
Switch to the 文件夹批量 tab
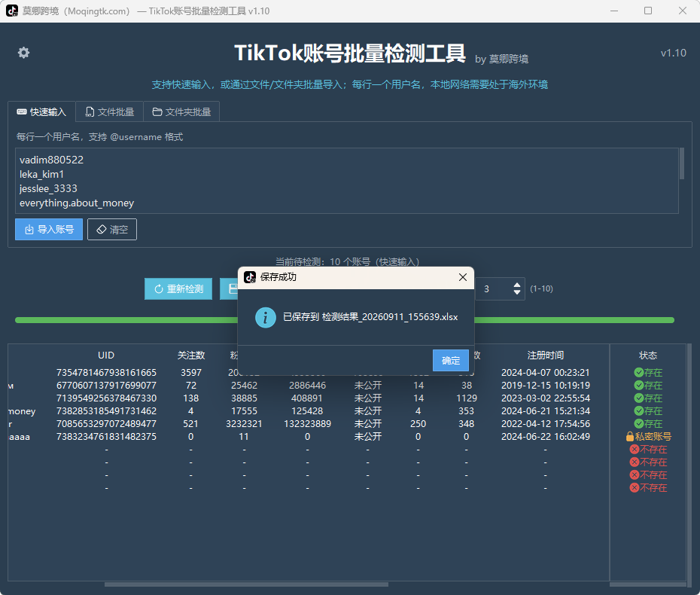coord(181,111)
